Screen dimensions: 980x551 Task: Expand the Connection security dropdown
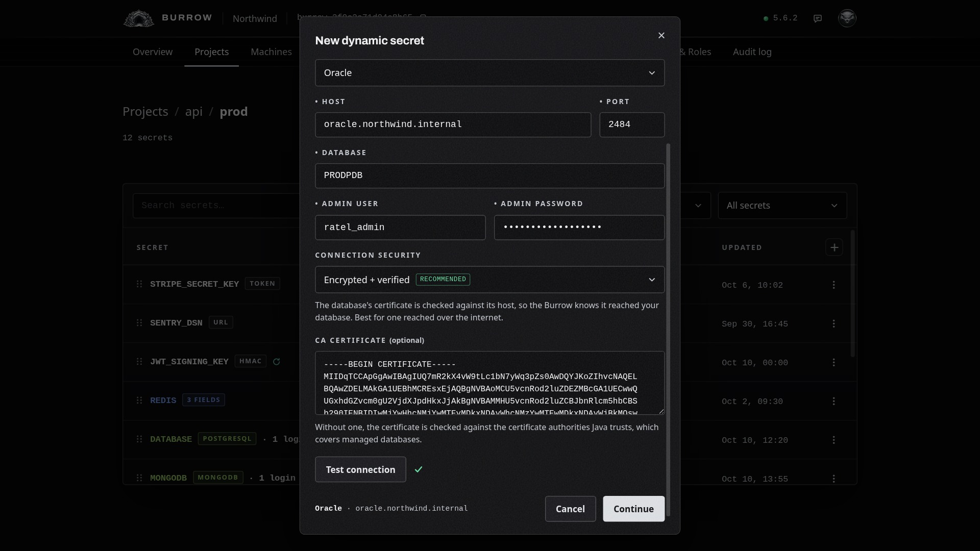[x=490, y=280]
